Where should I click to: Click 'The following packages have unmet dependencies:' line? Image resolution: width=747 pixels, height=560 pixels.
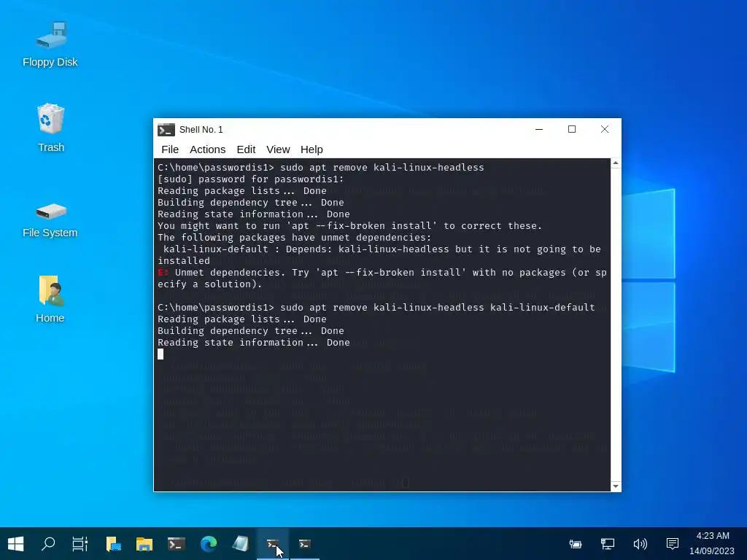(x=295, y=237)
